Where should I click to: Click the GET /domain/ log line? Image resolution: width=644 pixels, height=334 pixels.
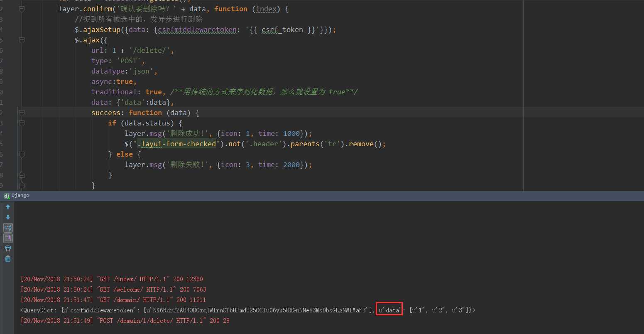[113, 300]
